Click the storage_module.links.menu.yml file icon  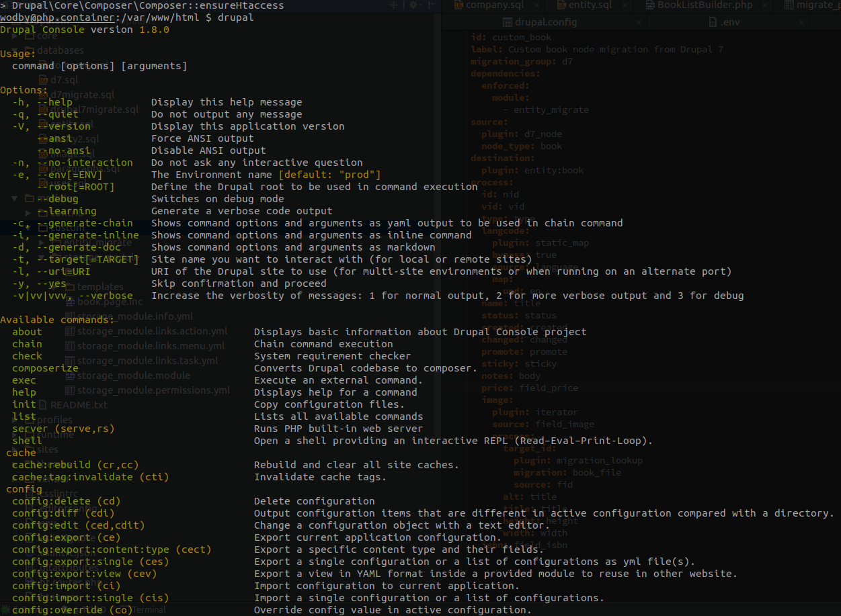point(70,346)
